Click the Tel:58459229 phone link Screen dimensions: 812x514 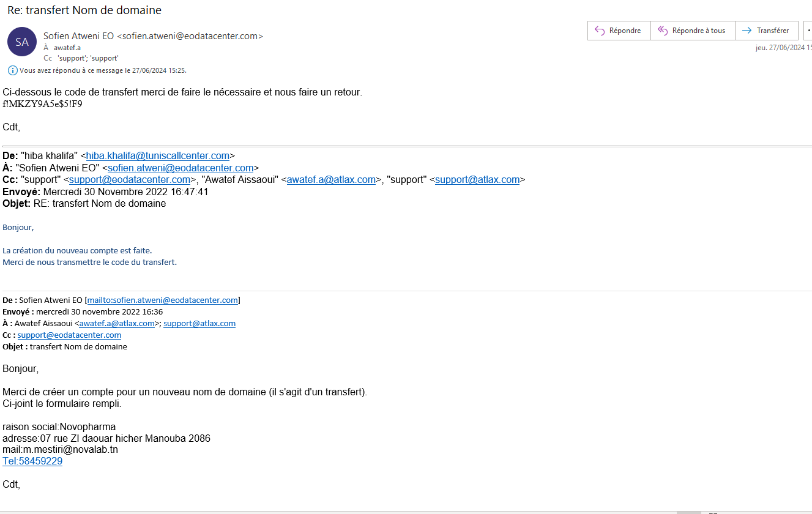(32, 461)
